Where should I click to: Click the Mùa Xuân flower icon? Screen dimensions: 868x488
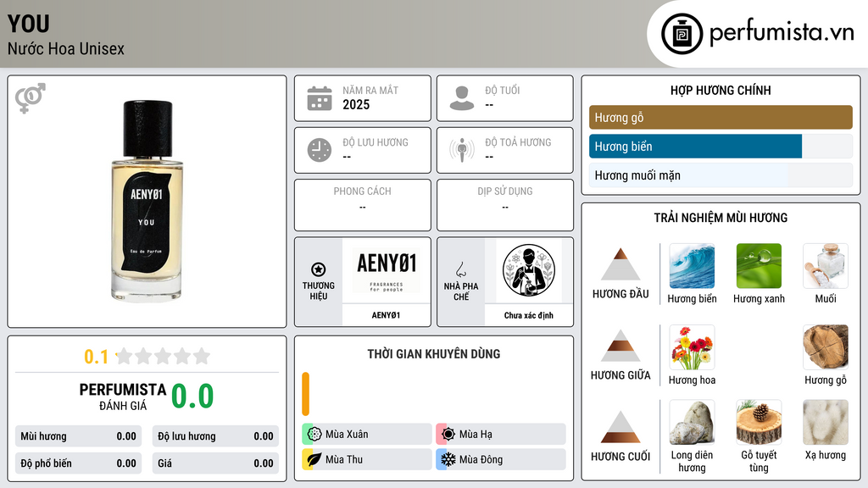pyautogui.click(x=314, y=435)
